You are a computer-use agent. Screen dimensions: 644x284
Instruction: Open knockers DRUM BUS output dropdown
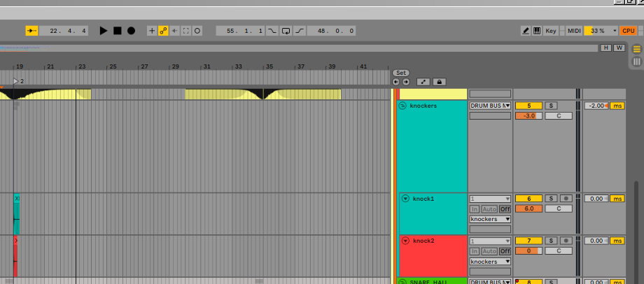coord(490,106)
